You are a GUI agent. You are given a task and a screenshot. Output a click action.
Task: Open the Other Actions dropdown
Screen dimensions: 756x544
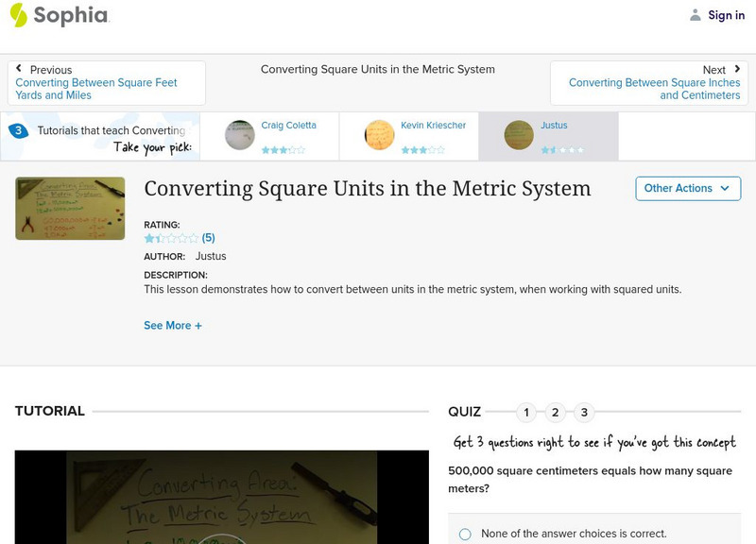[687, 188]
